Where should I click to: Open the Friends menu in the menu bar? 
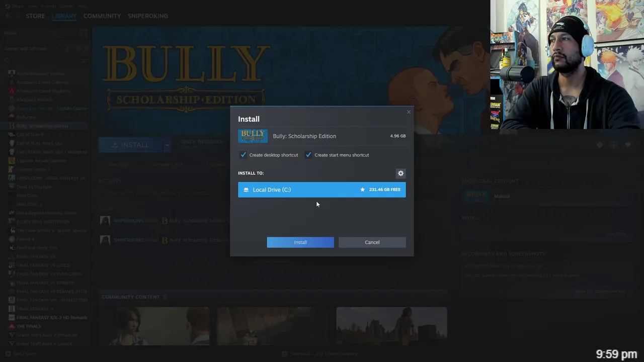(49, 6)
